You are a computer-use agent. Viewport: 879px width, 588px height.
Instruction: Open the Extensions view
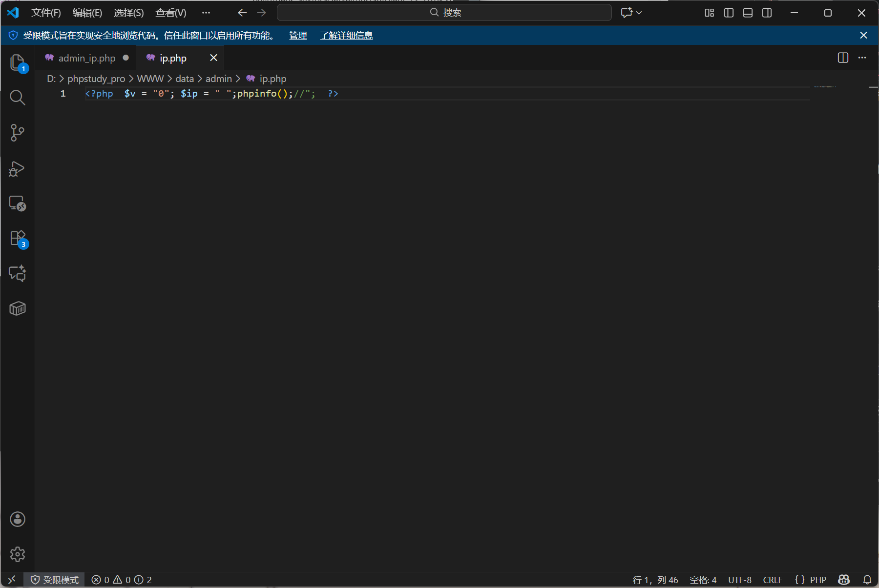point(17,239)
